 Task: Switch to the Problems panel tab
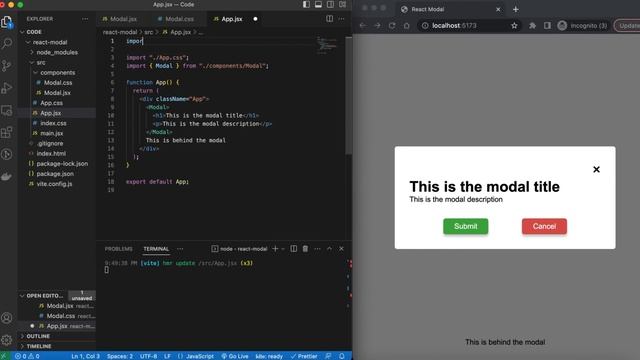(x=118, y=249)
